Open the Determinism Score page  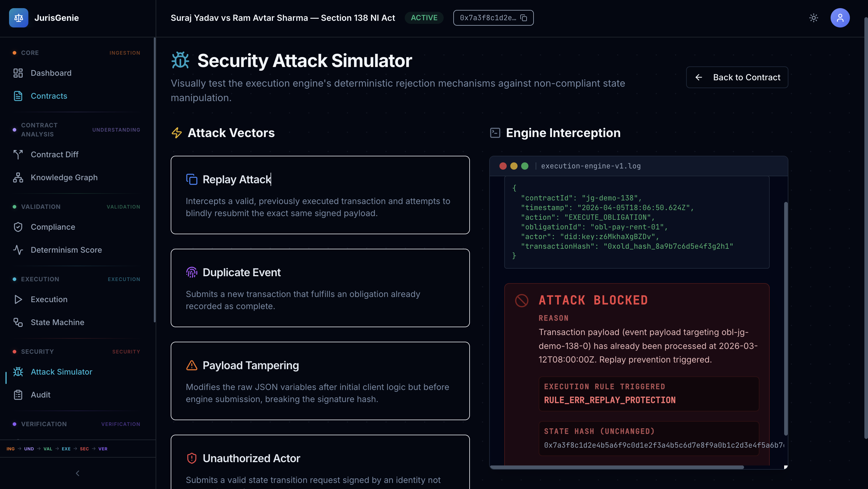66,250
